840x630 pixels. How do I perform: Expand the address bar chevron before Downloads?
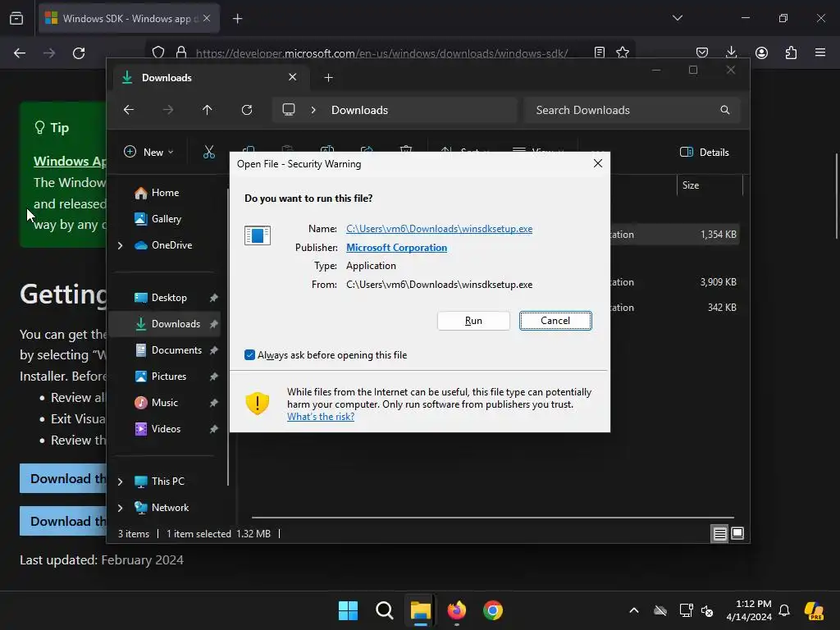point(313,110)
